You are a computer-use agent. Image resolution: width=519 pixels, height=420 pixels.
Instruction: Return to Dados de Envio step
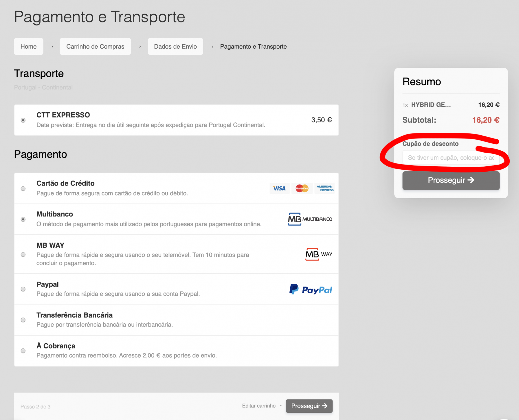175,46
